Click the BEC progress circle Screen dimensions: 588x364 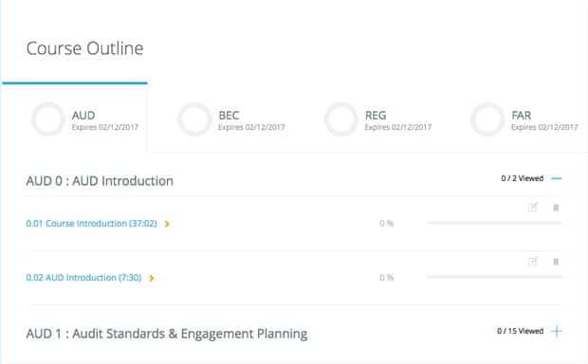[x=194, y=119]
